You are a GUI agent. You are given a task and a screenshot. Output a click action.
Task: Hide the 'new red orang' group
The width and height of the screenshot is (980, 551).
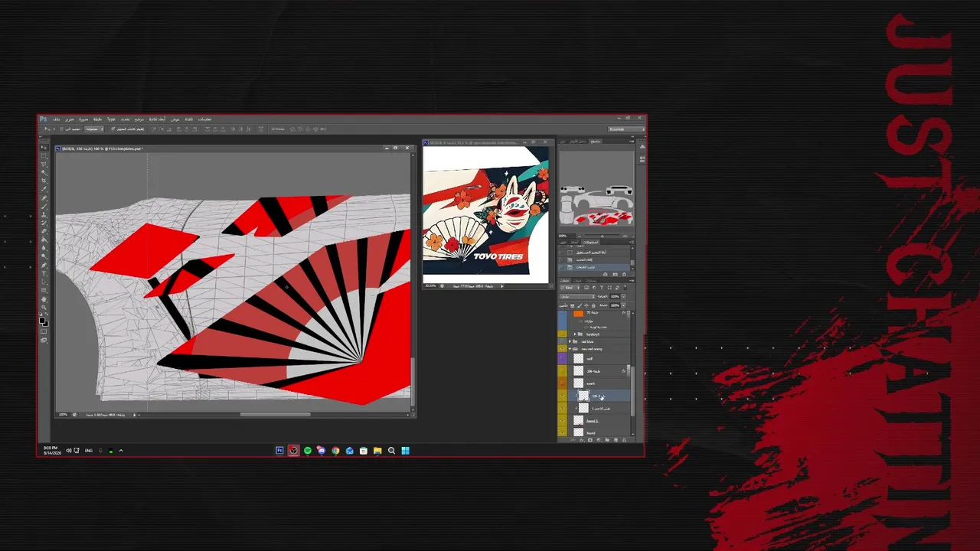[x=563, y=349]
